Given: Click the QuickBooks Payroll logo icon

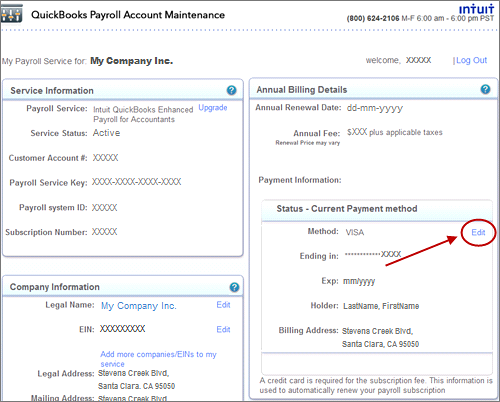Looking at the screenshot, I should (x=12, y=14).
